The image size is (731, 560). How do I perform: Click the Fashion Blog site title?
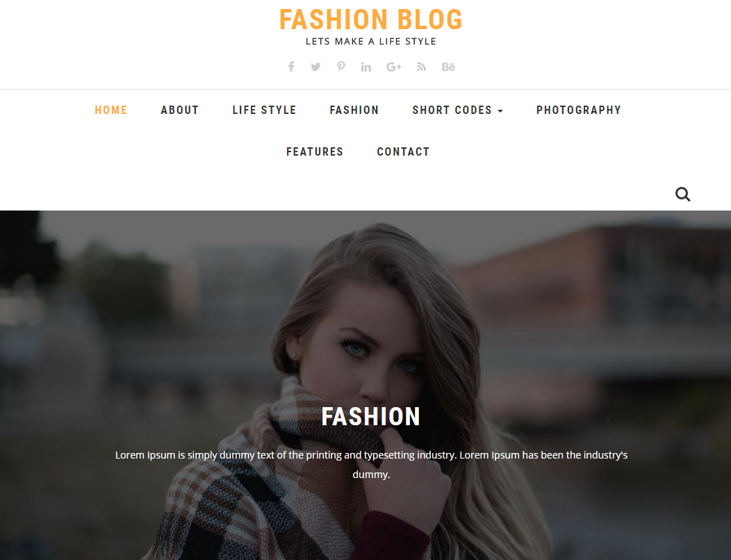(x=370, y=19)
